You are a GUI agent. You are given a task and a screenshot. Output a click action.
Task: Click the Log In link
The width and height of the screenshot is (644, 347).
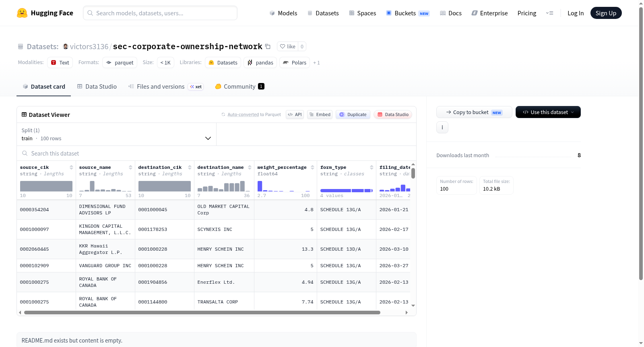576,13
